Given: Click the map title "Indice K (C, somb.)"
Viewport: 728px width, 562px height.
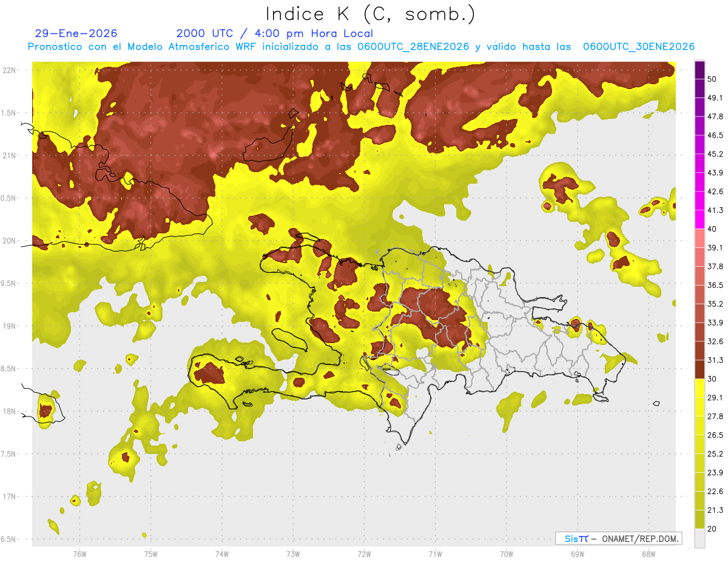Looking at the screenshot, I should pyautogui.click(x=370, y=14).
